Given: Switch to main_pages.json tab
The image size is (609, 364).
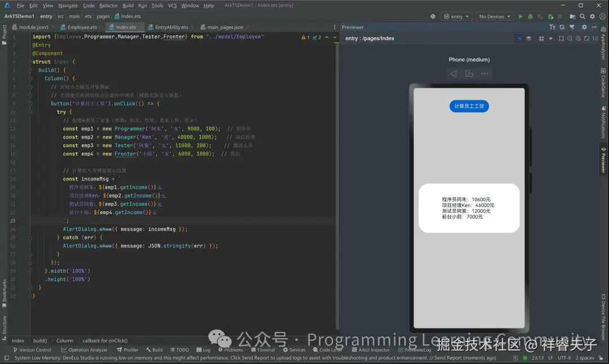Looking at the screenshot, I should (x=225, y=27).
